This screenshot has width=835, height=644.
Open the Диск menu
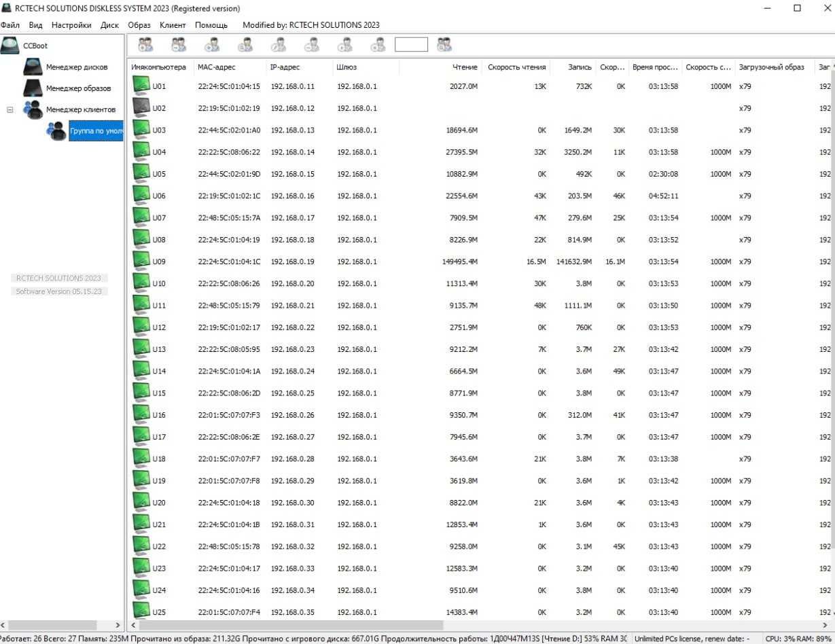tap(109, 25)
